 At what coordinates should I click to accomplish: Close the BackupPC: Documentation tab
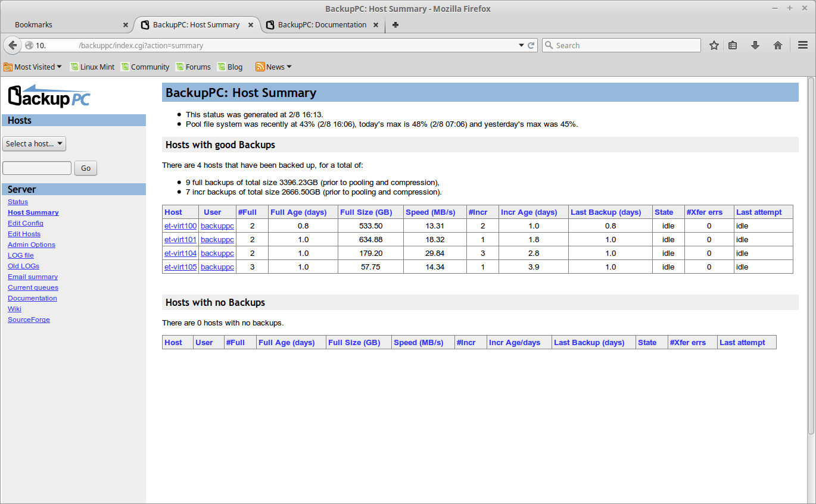376,25
